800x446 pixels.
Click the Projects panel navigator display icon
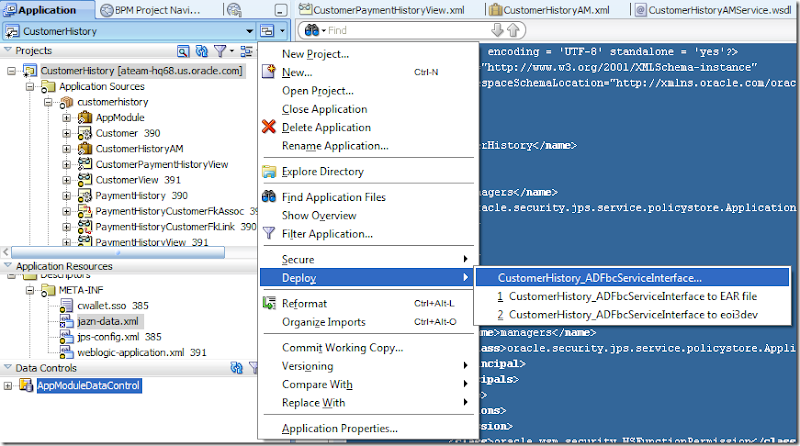(183, 51)
